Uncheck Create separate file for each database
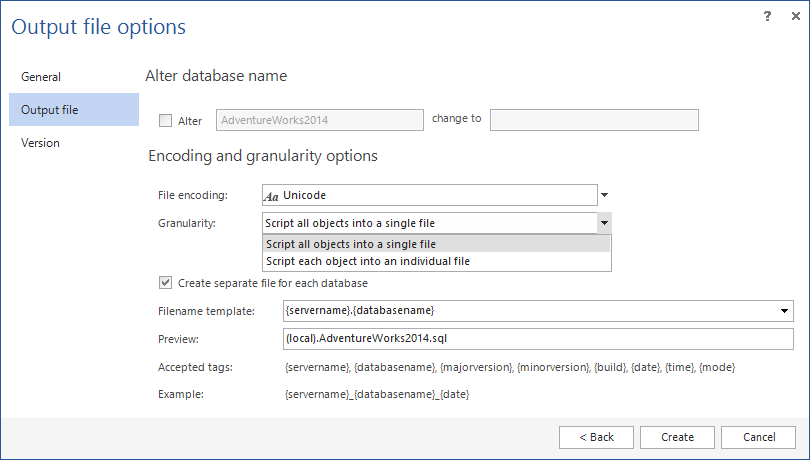The height and width of the screenshot is (460, 810). pyautogui.click(x=166, y=283)
